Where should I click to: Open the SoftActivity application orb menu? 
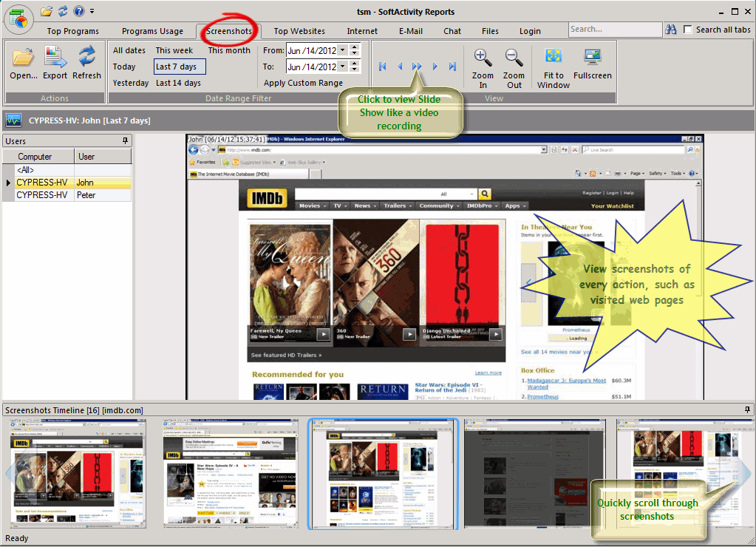coord(18,20)
